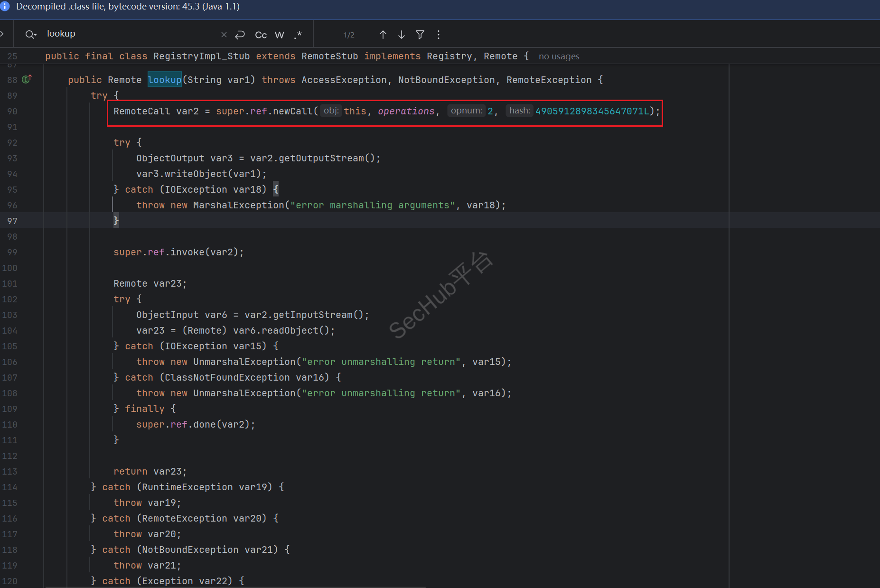Click the highlighted lookup method name

pos(164,80)
